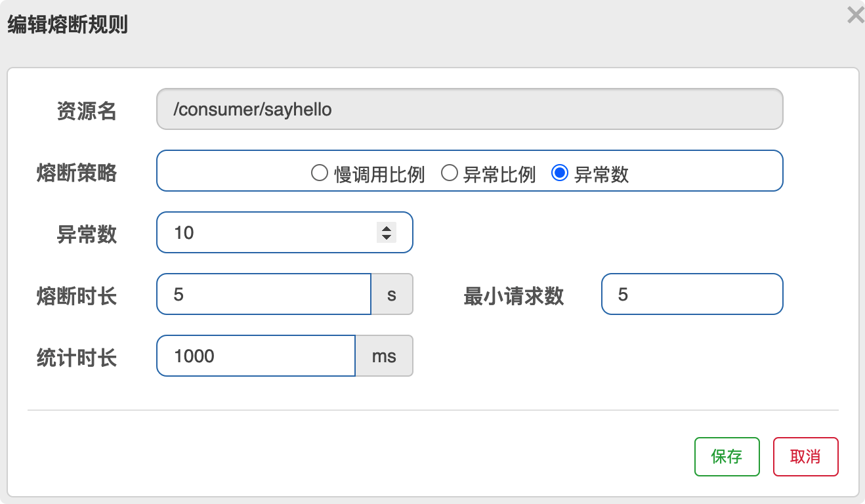Viewport: 865px width, 504px height.
Task: Cancel editing with the 取消 button
Action: pyautogui.click(x=805, y=457)
